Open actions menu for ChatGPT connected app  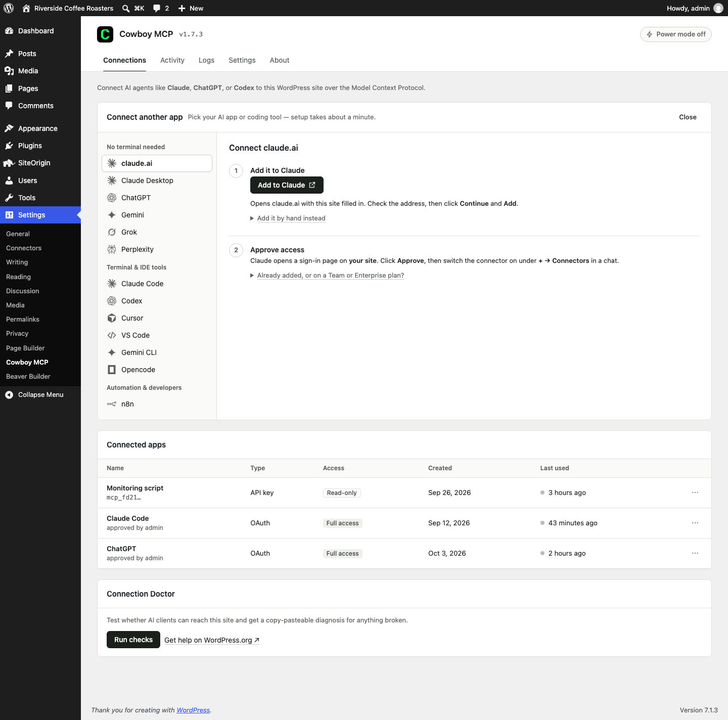click(695, 553)
